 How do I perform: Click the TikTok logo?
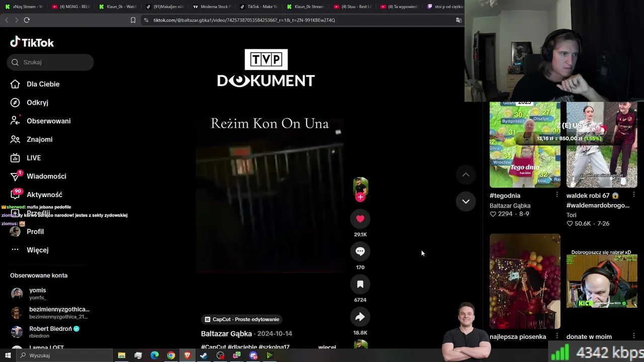pyautogui.click(x=32, y=42)
